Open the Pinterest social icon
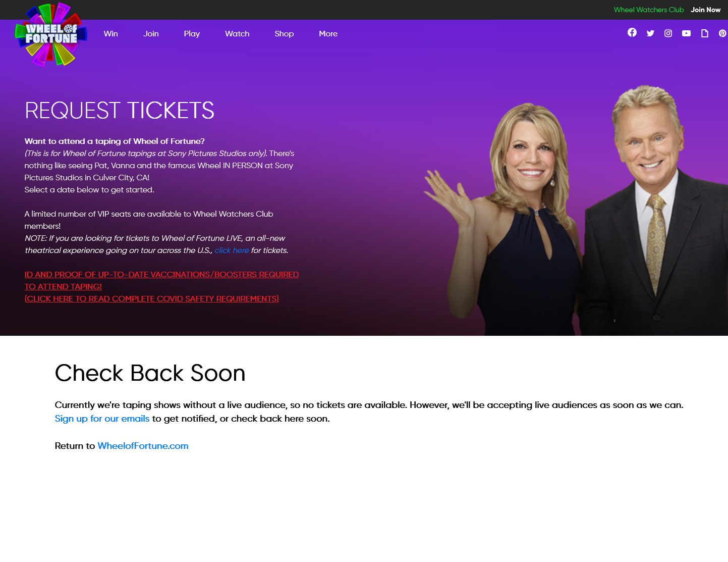Image resolution: width=728 pixels, height=562 pixels. coord(723,33)
